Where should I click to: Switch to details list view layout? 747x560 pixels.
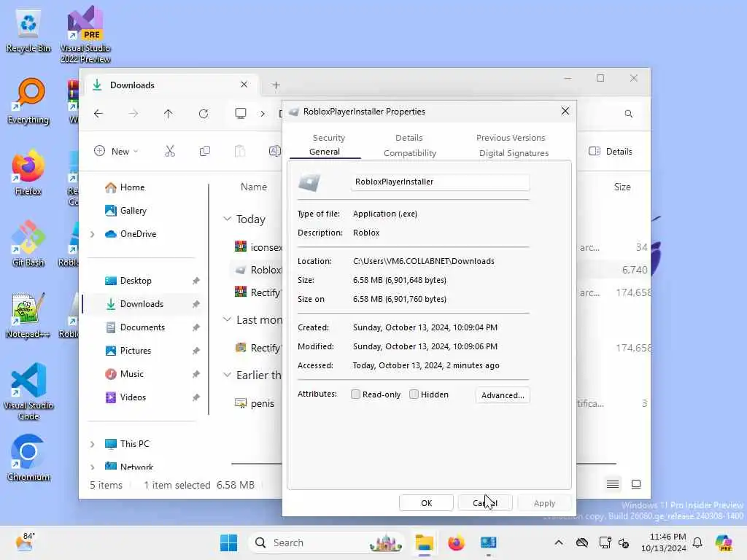click(613, 484)
